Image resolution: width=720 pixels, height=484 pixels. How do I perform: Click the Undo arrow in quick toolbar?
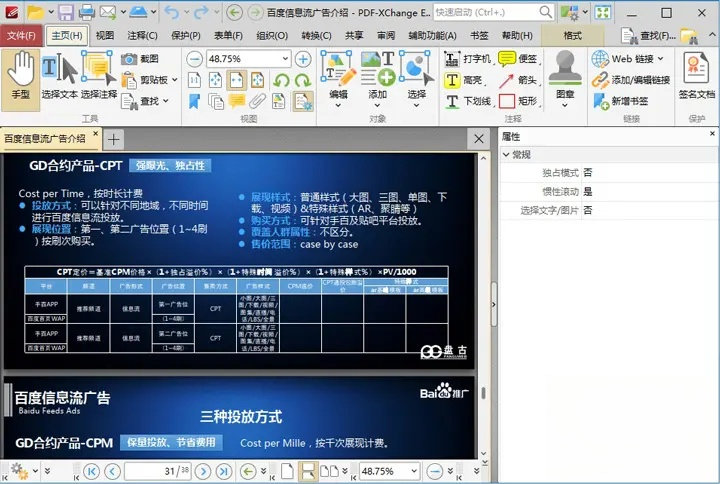click(172, 12)
